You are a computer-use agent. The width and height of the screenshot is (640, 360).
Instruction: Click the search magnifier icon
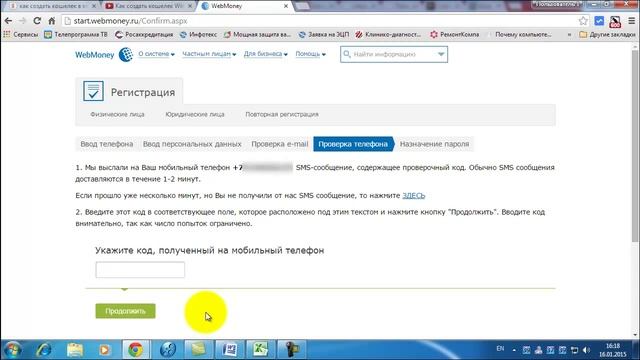(347, 54)
